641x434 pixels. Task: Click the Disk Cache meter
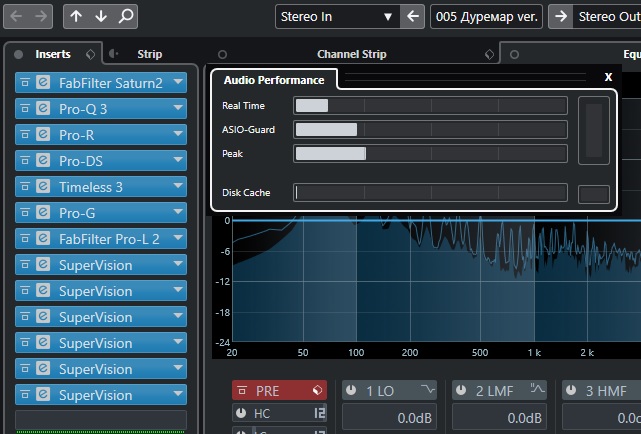pyautogui.click(x=430, y=192)
